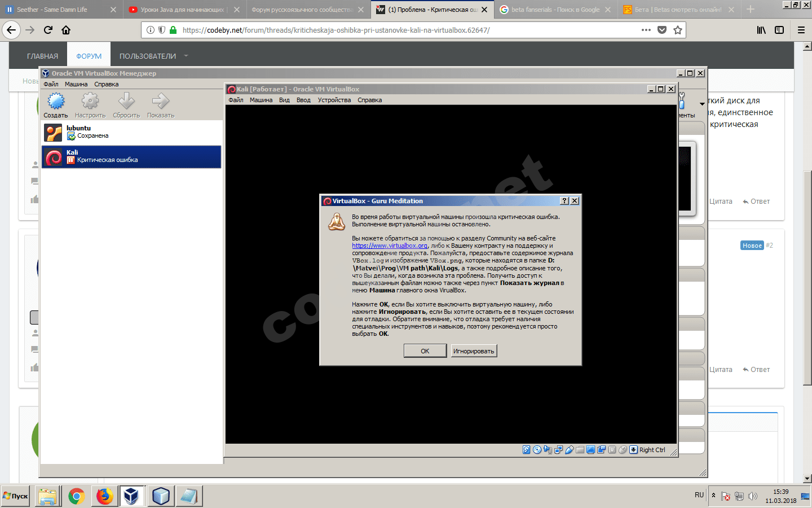
Task: Open Google Chrome from the taskbar
Action: tap(76, 496)
